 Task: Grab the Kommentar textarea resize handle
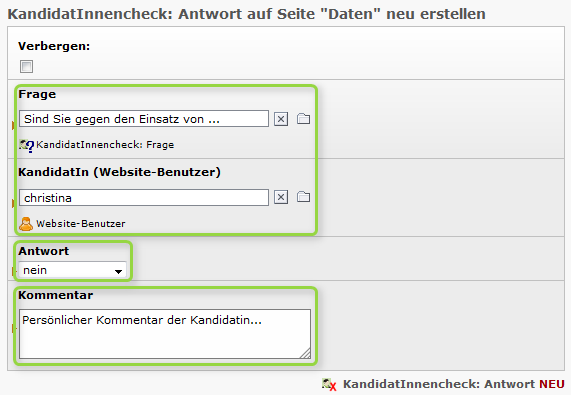coord(305,353)
